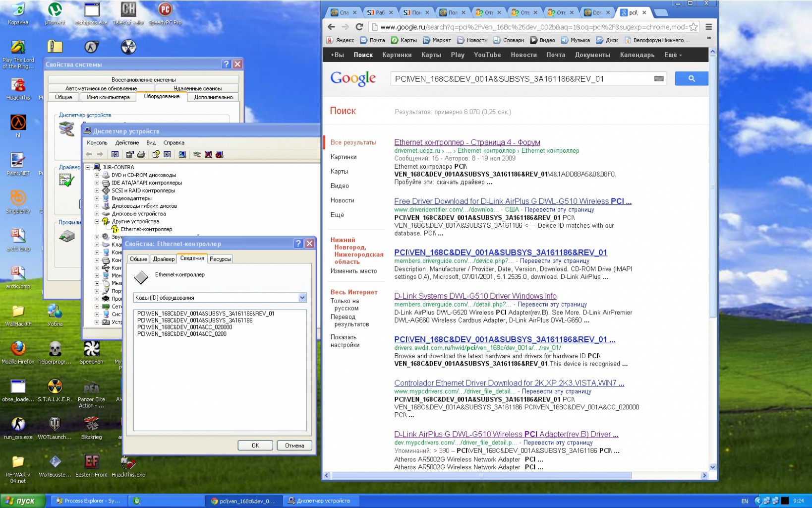Switch to Драйвер tab in Ethernet properties

coord(164,259)
